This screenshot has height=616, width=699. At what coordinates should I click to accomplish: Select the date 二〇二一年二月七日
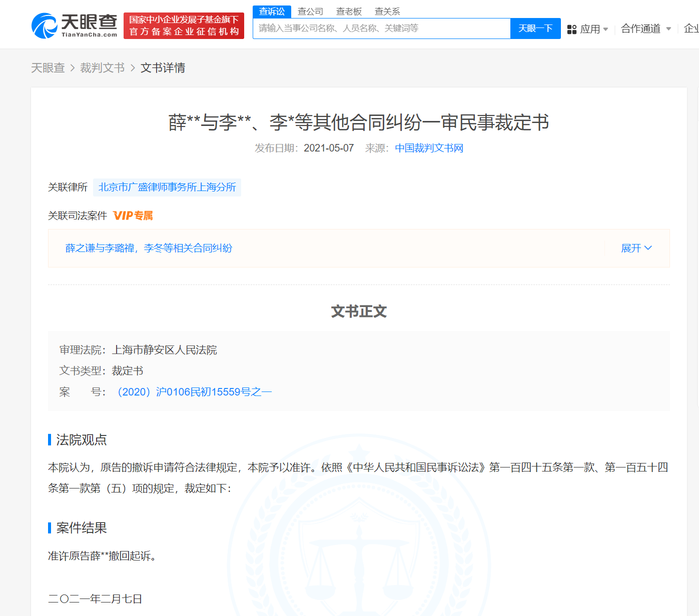click(95, 598)
